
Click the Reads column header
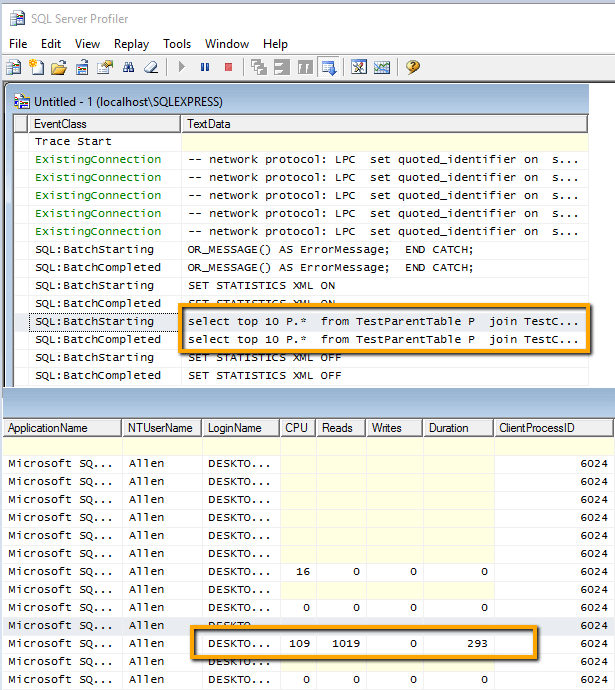(341, 428)
